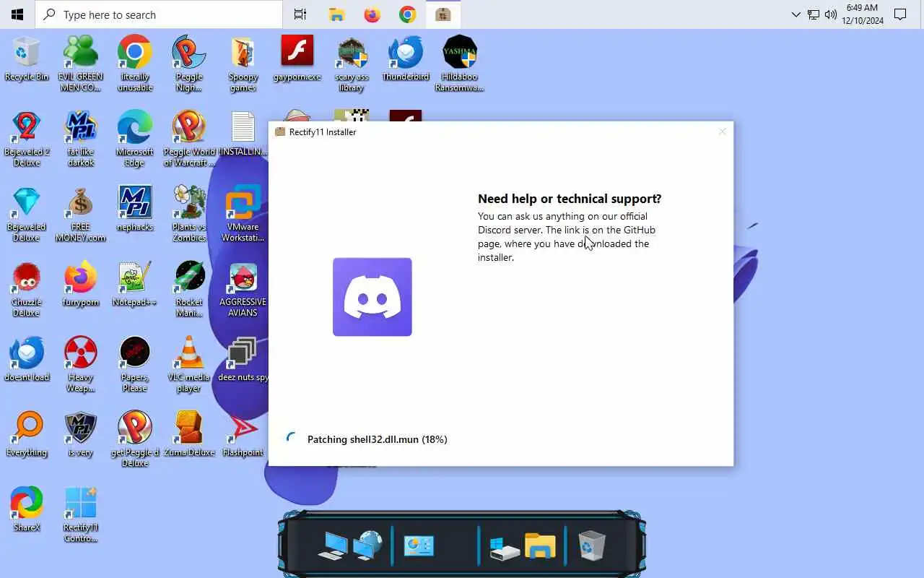Open the Flashpoint desktop shortcut
Image resolution: width=924 pixels, height=578 pixels.
point(243,435)
